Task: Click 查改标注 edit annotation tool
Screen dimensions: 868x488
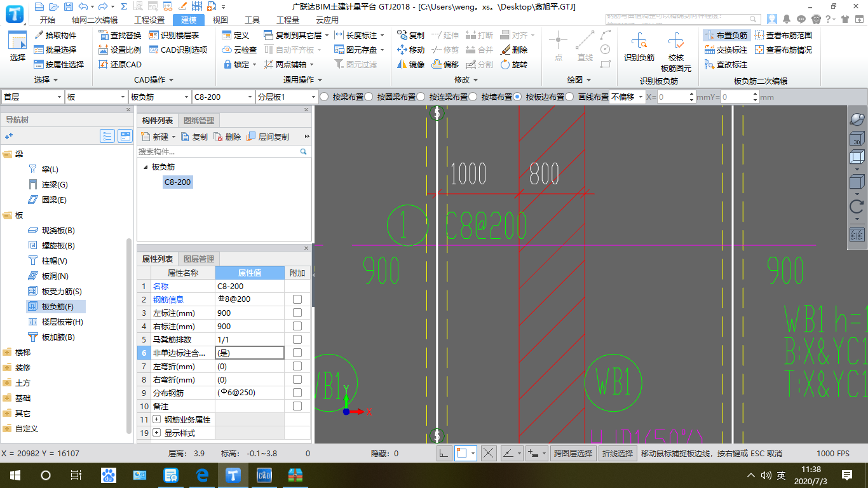Action: [x=726, y=64]
